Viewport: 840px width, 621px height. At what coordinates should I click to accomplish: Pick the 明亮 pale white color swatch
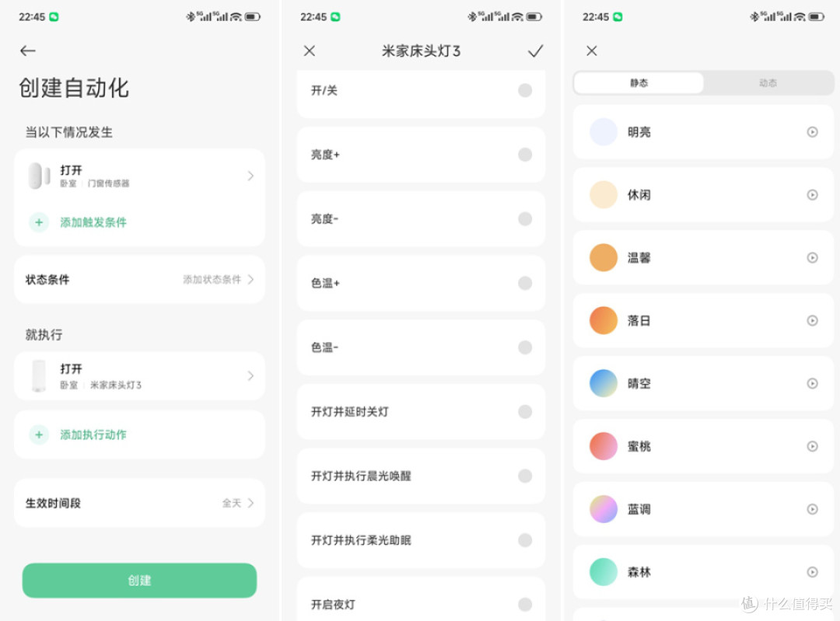[x=604, y=132]
